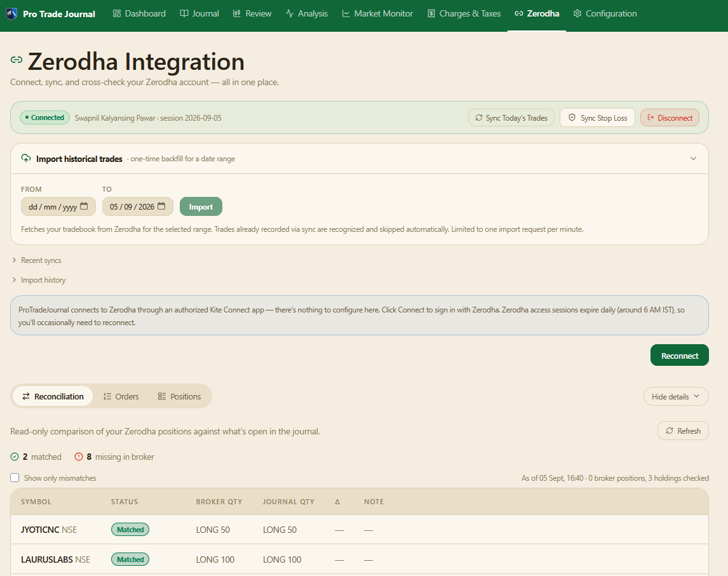Click the LAURUSLABS NSE symbol
Screen dimensions: 728x576
point(56,559)
